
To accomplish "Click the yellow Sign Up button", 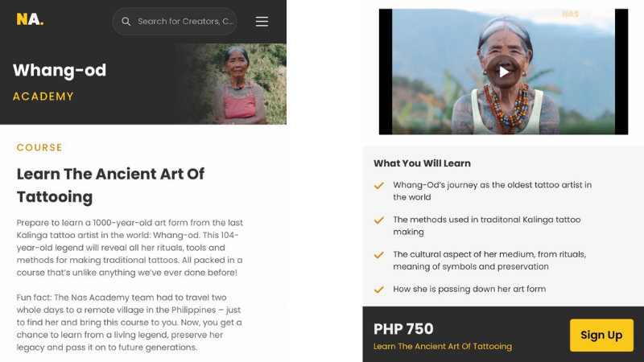I will point(601,335).
